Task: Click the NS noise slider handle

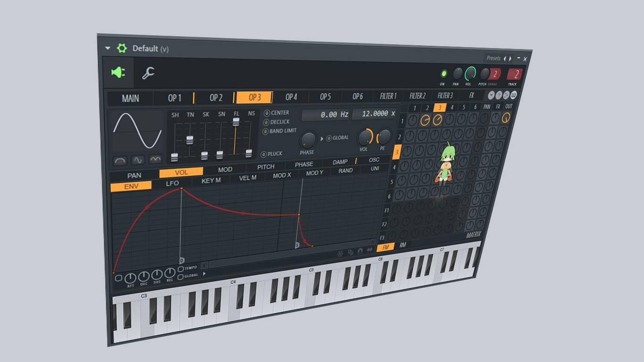Action: coord(249,153)
